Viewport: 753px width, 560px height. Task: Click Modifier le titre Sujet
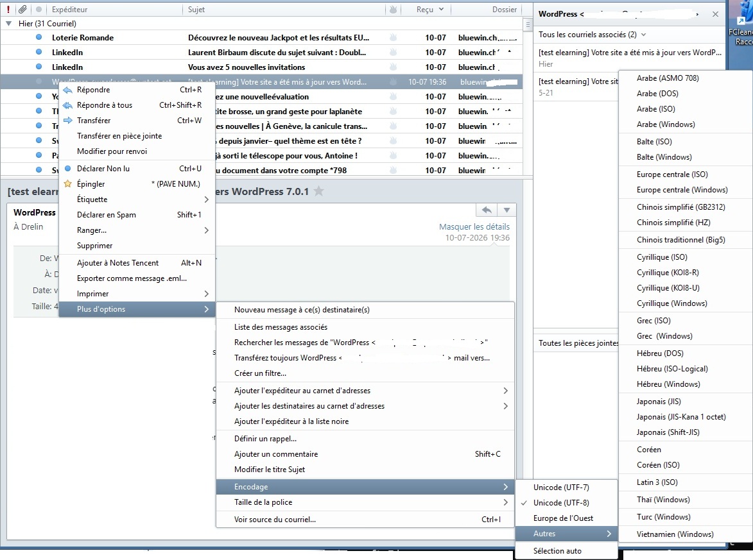(x=365, y=470)
